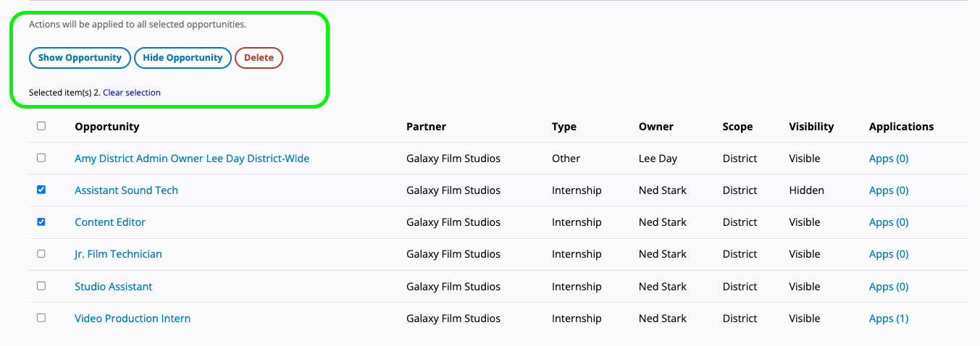This screenshot has height=346, width=980.
Task: Open the Studio Assistant opportunity link
Action: click(114, 287)
